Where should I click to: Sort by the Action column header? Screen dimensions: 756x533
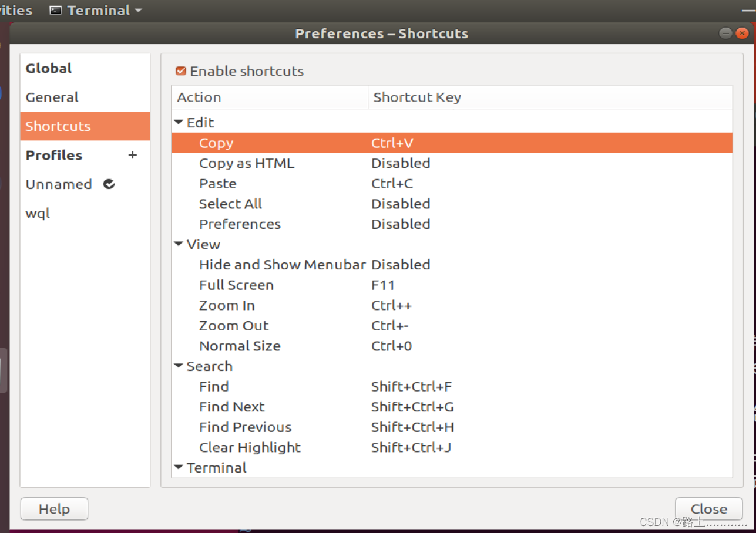pos(270,97)
